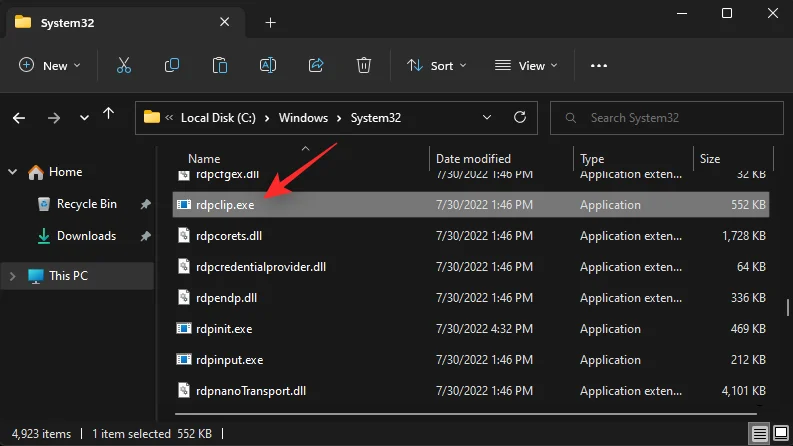Open the See more three-dots menu

click(x=599, y=66)
